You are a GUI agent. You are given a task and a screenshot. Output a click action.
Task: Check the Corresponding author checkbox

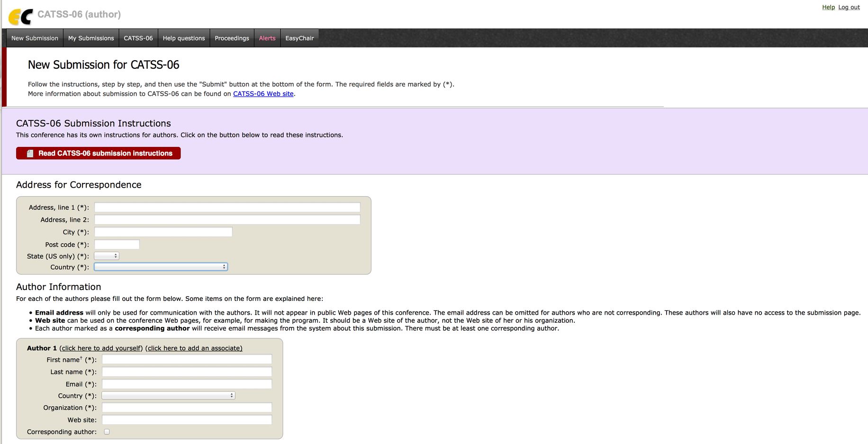point(107,432)
